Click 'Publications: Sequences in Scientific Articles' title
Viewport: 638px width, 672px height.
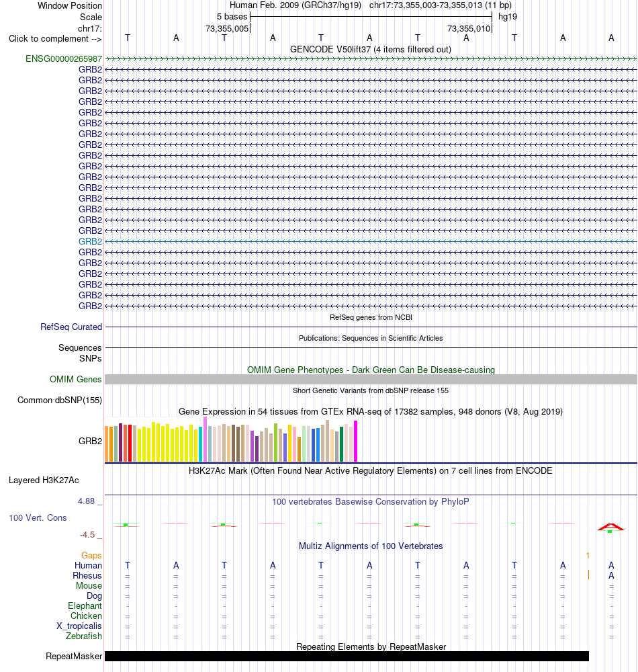[371, 338]
